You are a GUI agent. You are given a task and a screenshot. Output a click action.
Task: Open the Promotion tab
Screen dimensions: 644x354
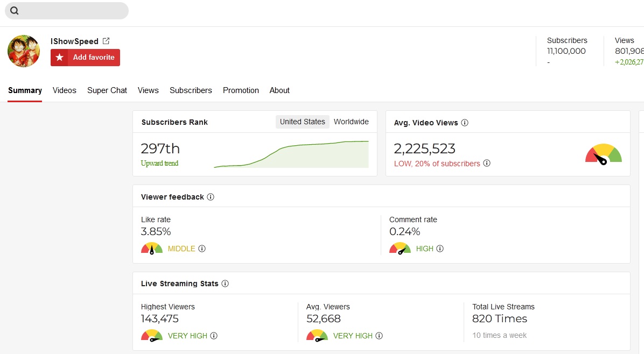point(241,90)
